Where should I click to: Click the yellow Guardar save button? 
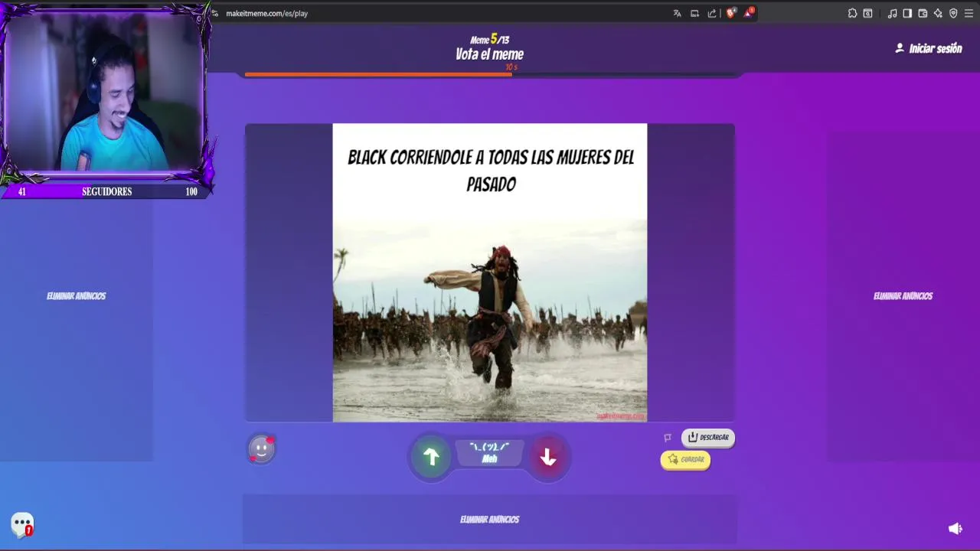pyautogui.click(x=685, y=460)
